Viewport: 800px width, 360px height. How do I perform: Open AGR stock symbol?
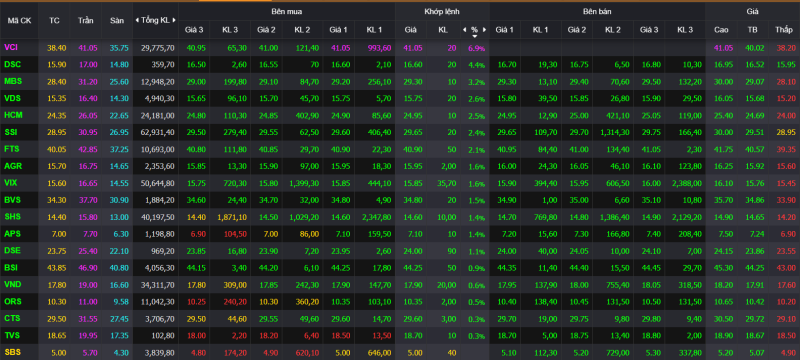12,166
